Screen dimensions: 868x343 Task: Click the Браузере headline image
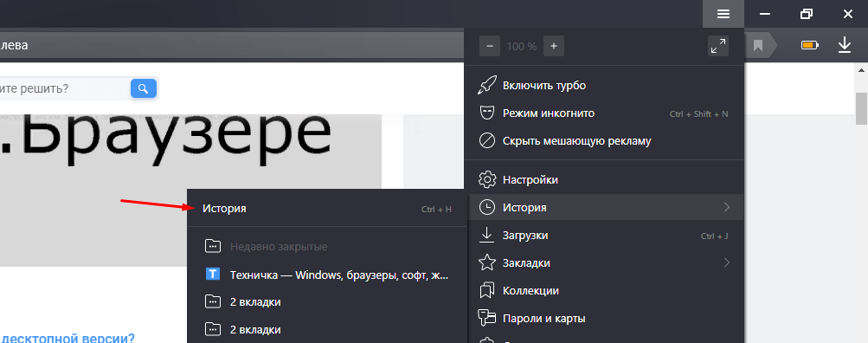tap(190, 191)
